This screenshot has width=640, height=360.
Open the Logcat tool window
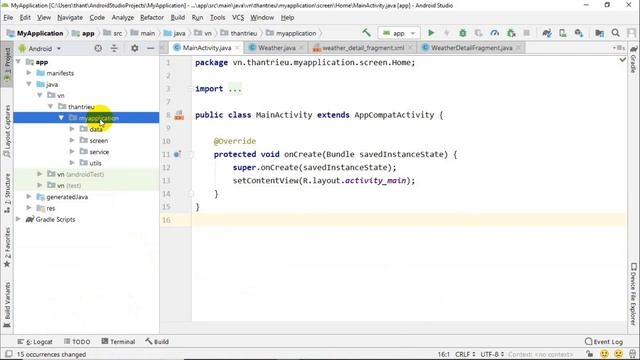pyautogui.click(x=35, y=342)
